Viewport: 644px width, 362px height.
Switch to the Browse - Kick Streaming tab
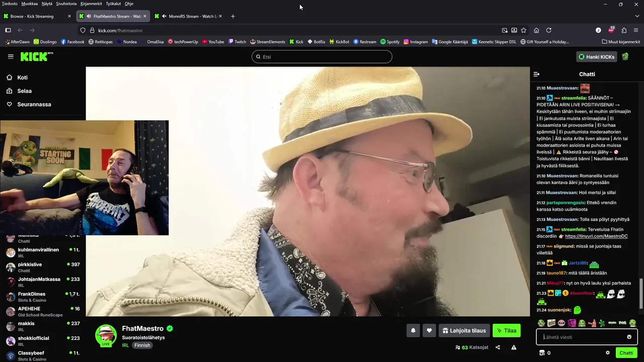(37, 16)
